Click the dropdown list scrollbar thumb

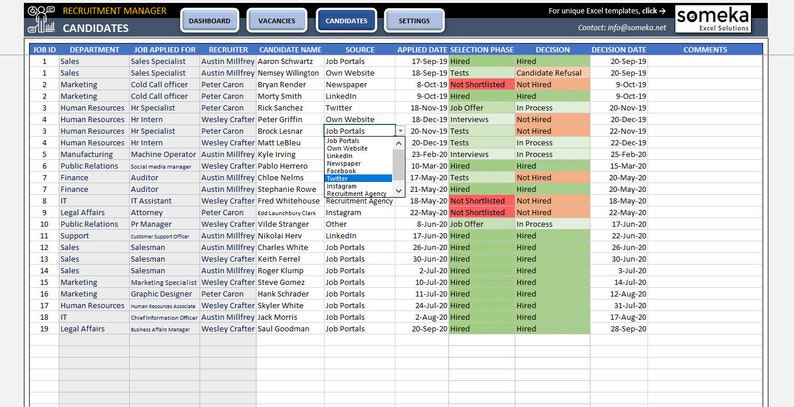click(x=399, y=165)
